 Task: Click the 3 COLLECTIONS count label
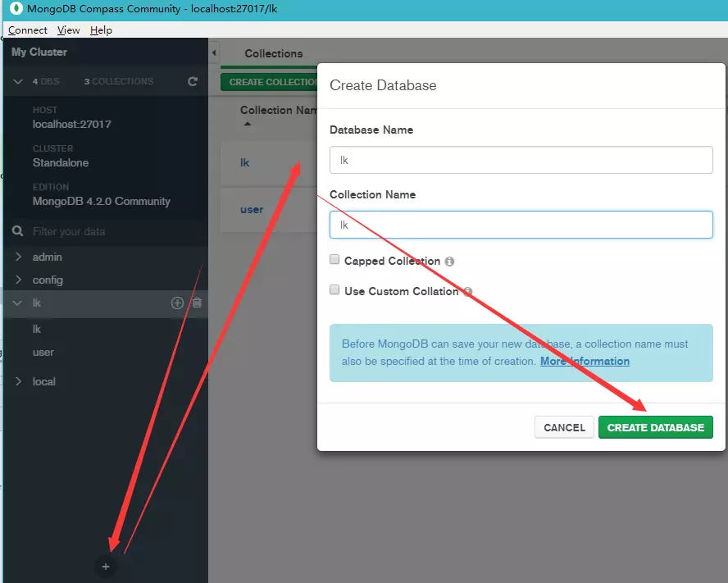point(119,82)
